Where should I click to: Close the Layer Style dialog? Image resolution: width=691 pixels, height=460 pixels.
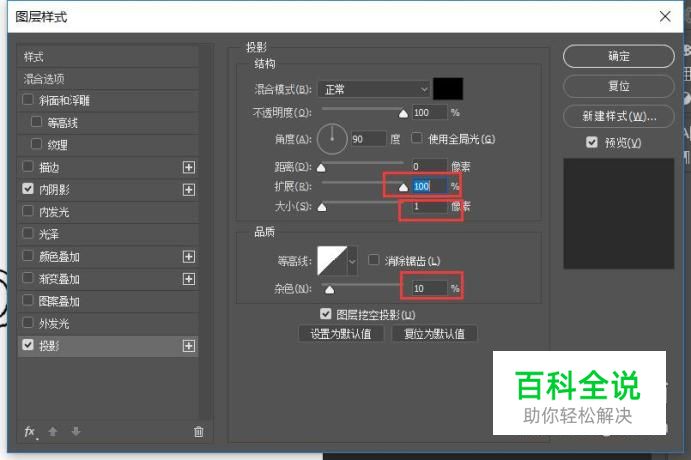tap(665, 17)
